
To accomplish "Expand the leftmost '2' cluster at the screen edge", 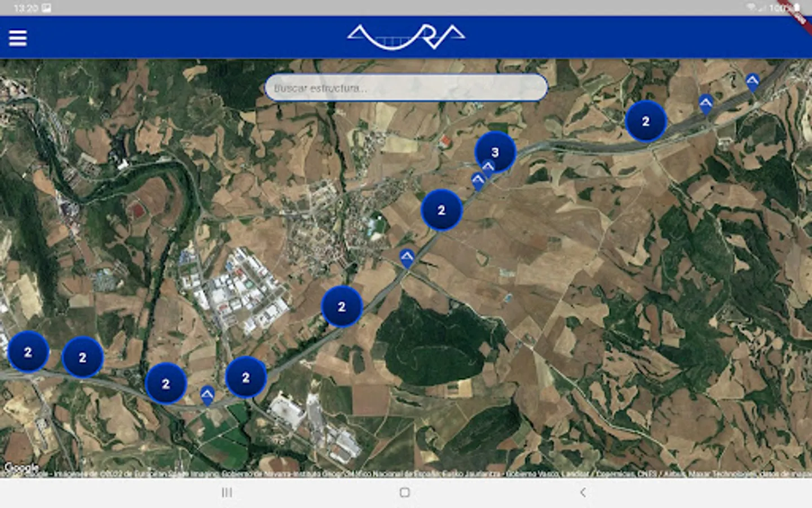I will pyautogui.click(x=27, y=351).
